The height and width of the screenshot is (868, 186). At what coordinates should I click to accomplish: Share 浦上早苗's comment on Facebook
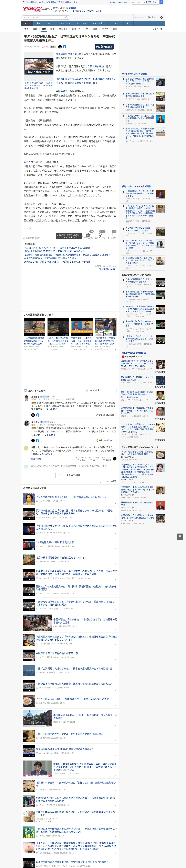click(x=38, y=440)
